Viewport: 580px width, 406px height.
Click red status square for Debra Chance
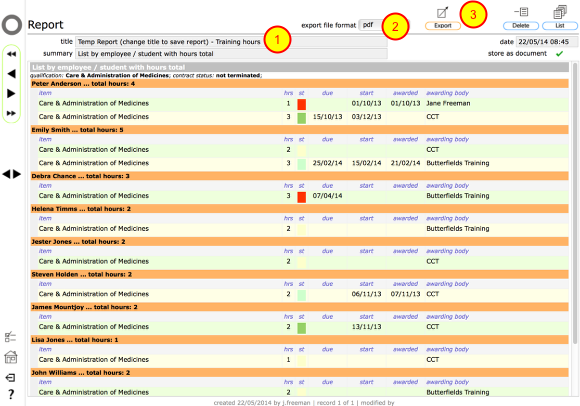tap(301, 197)
